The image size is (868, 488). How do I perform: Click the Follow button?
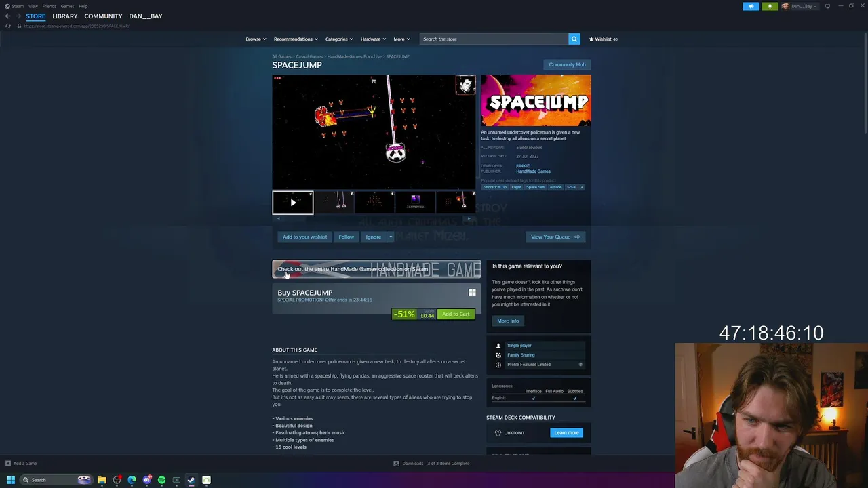coord(346,237)
